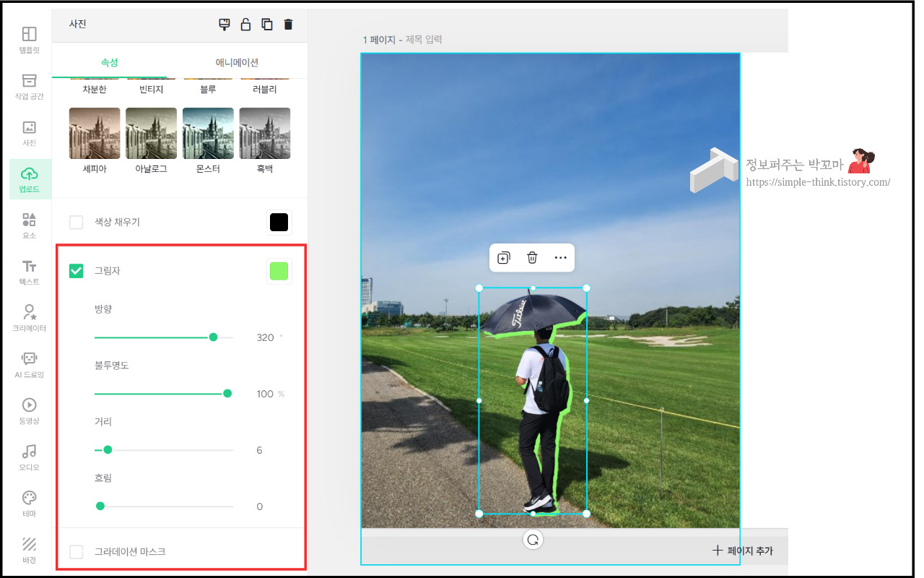924x578 pixels.
Task: Click the lock icon in panel header
Action: 245,25
